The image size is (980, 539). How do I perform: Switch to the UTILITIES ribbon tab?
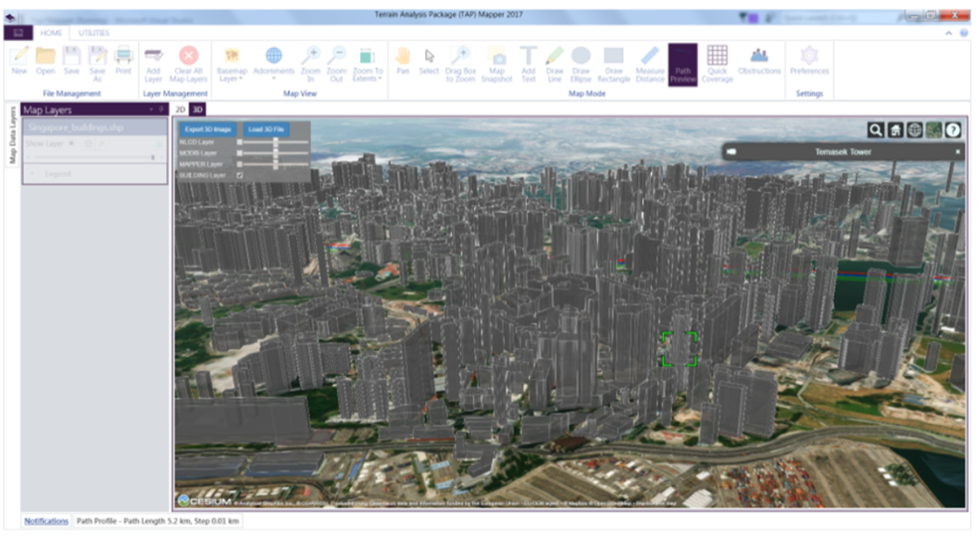point(94,33)
